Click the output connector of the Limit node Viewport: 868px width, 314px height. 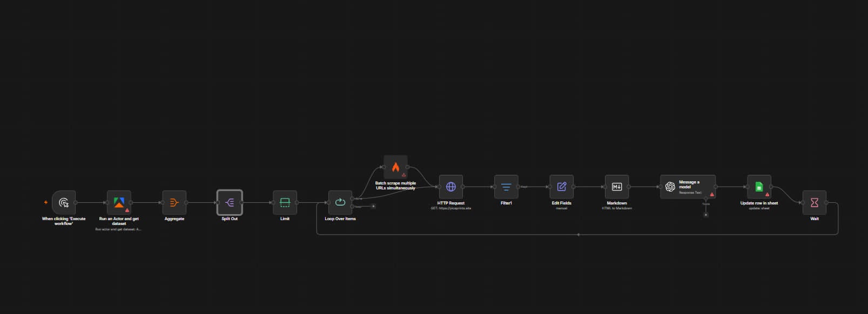[x=297, y=202]
